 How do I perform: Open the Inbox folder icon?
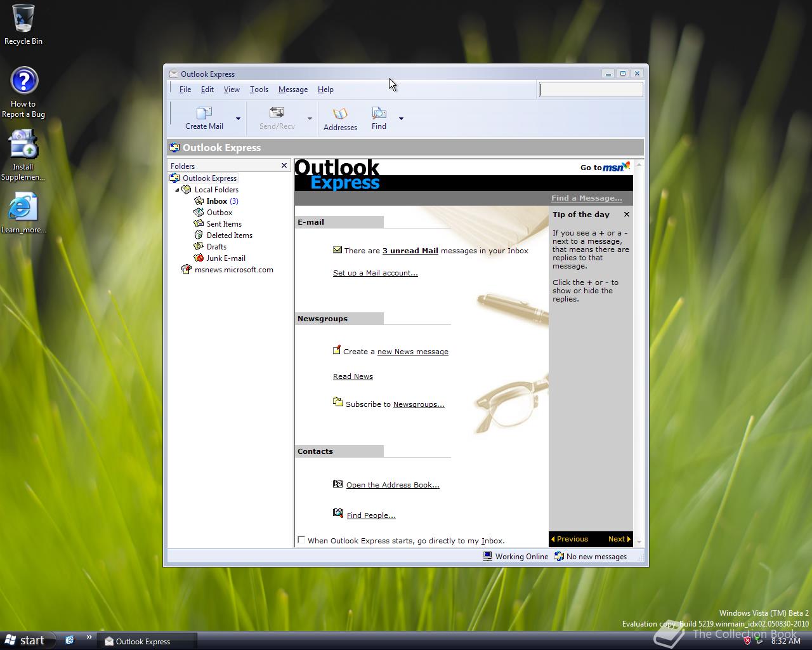click(199, 201)
